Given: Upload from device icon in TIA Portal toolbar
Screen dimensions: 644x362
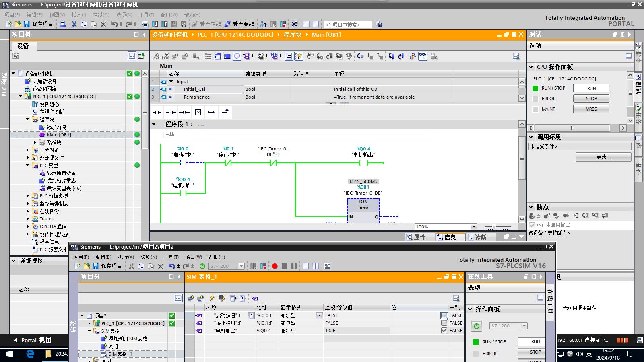Looking at the screenshot, I should coord(165,24).
